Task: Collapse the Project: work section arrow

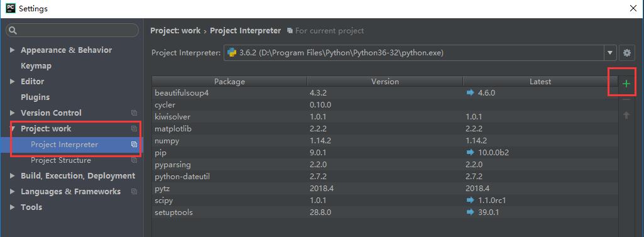Action: click(13, 129)
